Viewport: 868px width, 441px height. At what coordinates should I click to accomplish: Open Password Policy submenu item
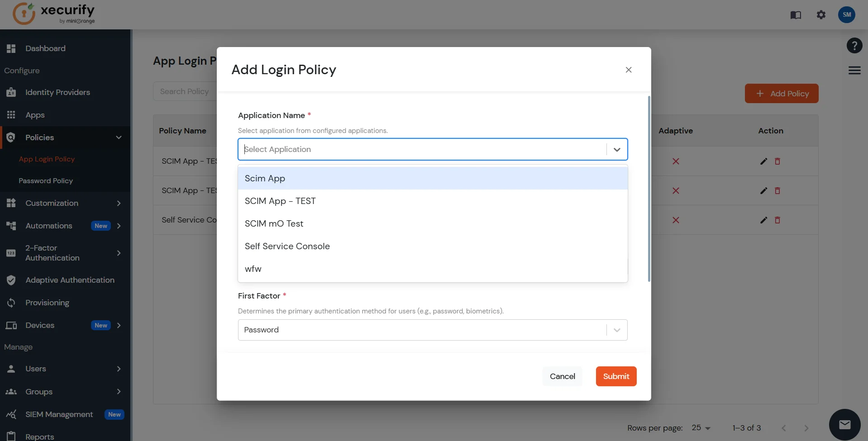click(x=46, y=181)
